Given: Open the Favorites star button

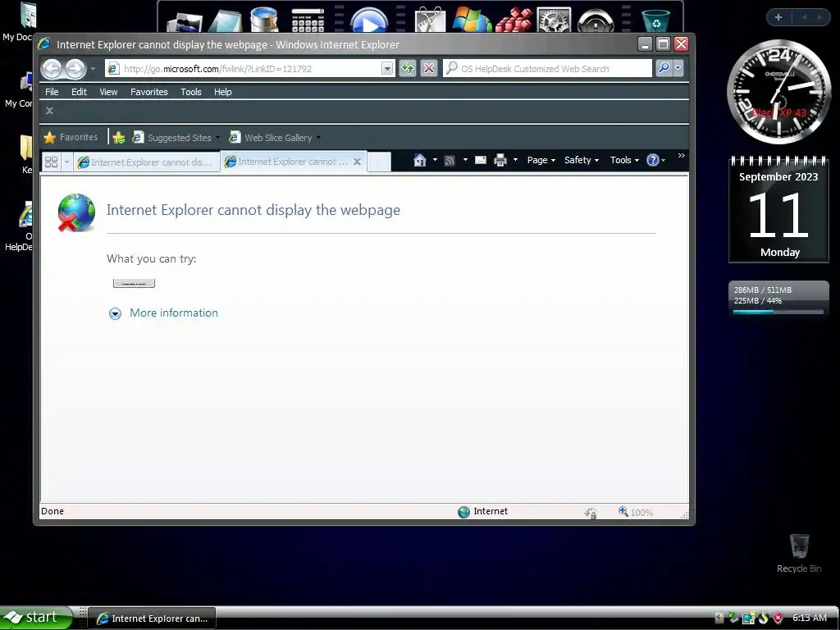Looking at the screenshot, I should pos(71,137).
